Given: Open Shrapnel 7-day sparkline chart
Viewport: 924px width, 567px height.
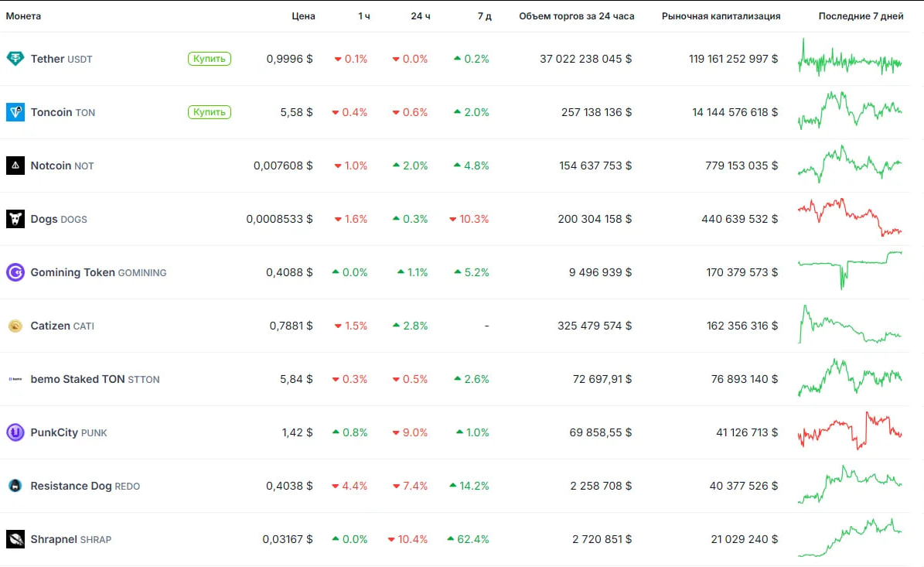Looking at the screenshot, I should 850,538.
